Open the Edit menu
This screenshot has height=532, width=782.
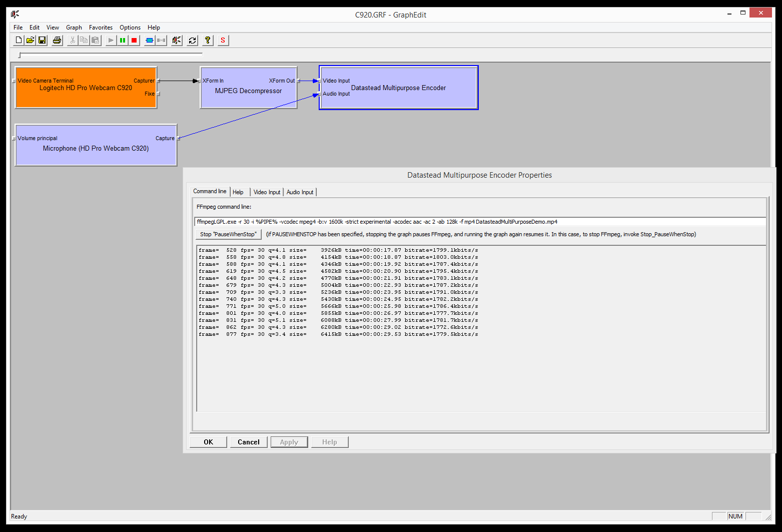[35, 28]
